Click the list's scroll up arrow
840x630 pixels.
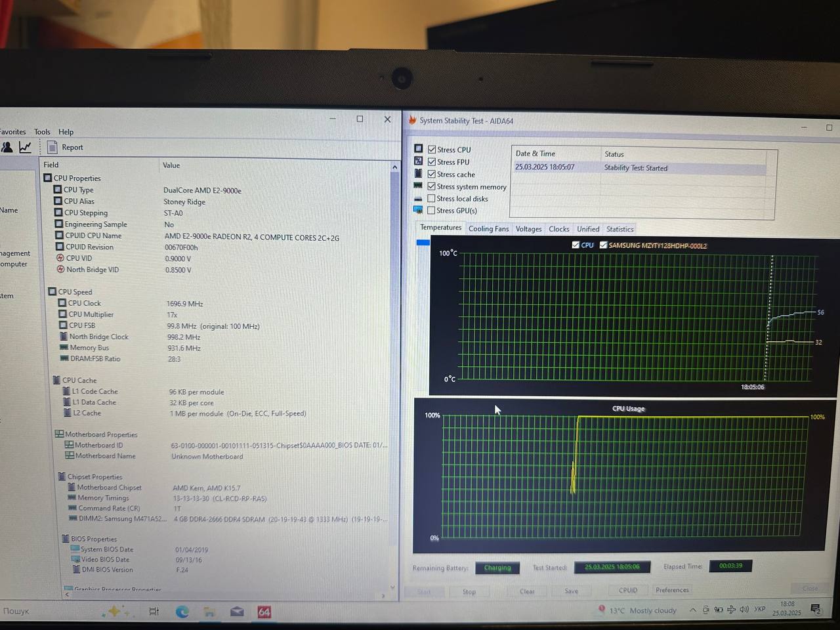pos(394,167)
